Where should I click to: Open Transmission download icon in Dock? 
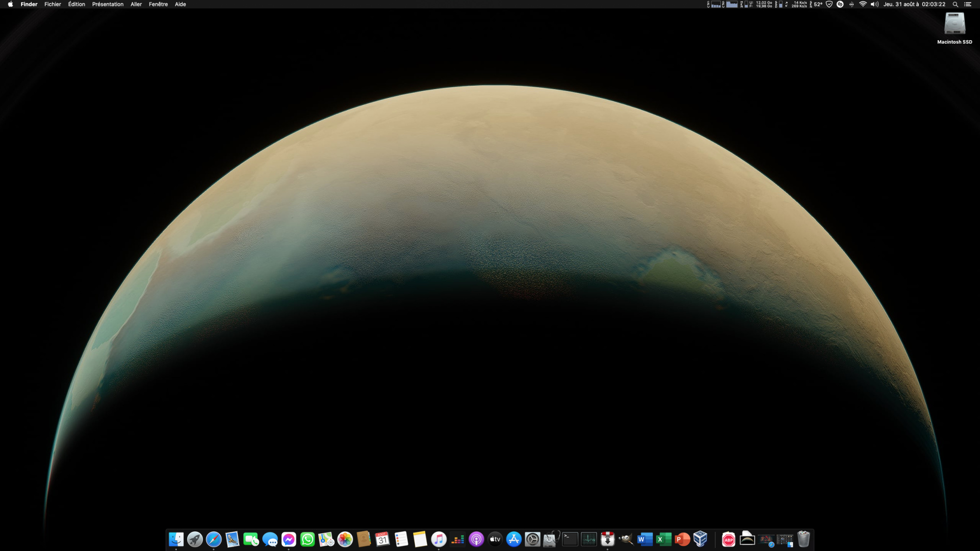tap(608, 539)
